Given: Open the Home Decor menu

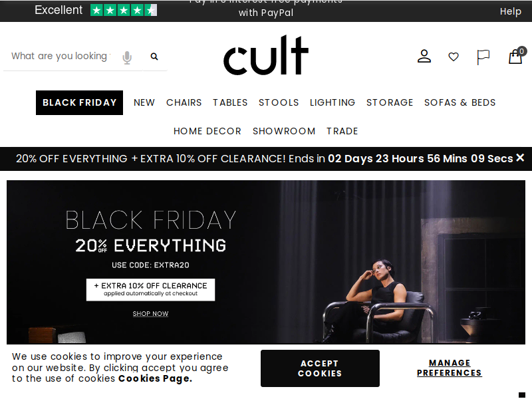Looking at the screenshot, I should pos(207,131).
